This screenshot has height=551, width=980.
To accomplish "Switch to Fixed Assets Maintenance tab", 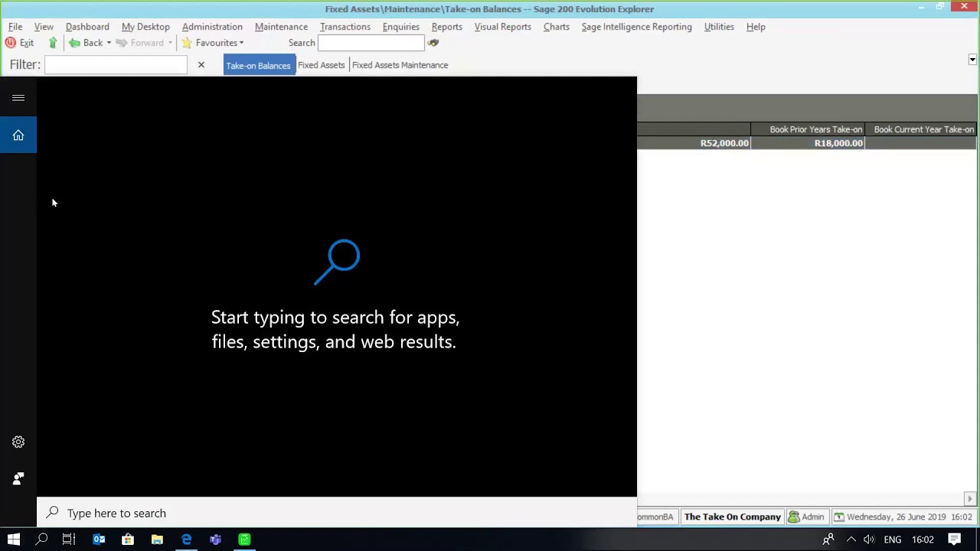I will pos(400,65).
